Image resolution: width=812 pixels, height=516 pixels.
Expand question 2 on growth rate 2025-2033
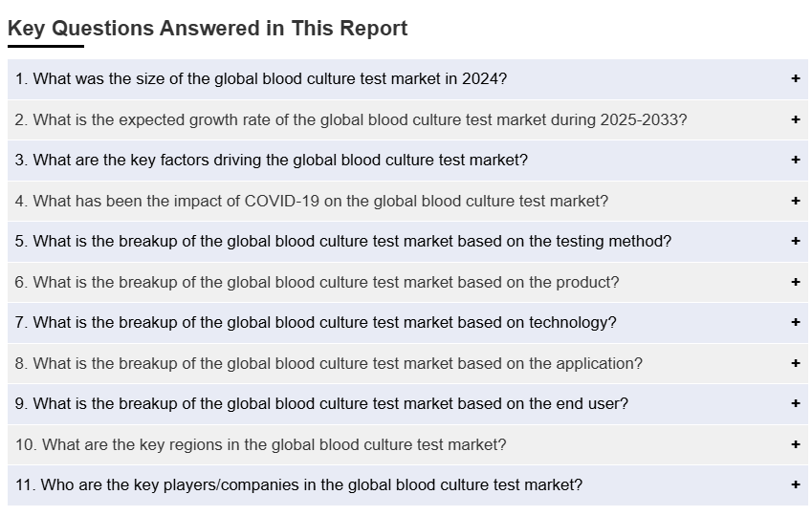[x=350, y=119]
